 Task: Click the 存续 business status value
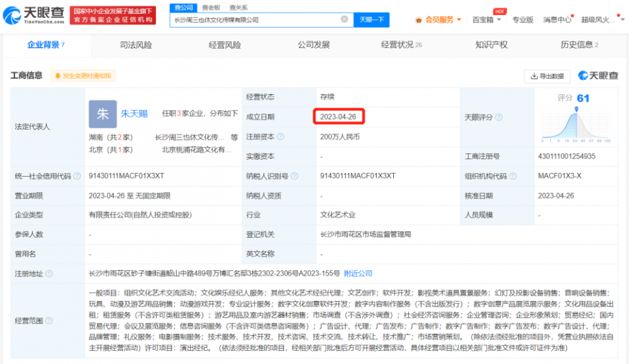point(328,97)
